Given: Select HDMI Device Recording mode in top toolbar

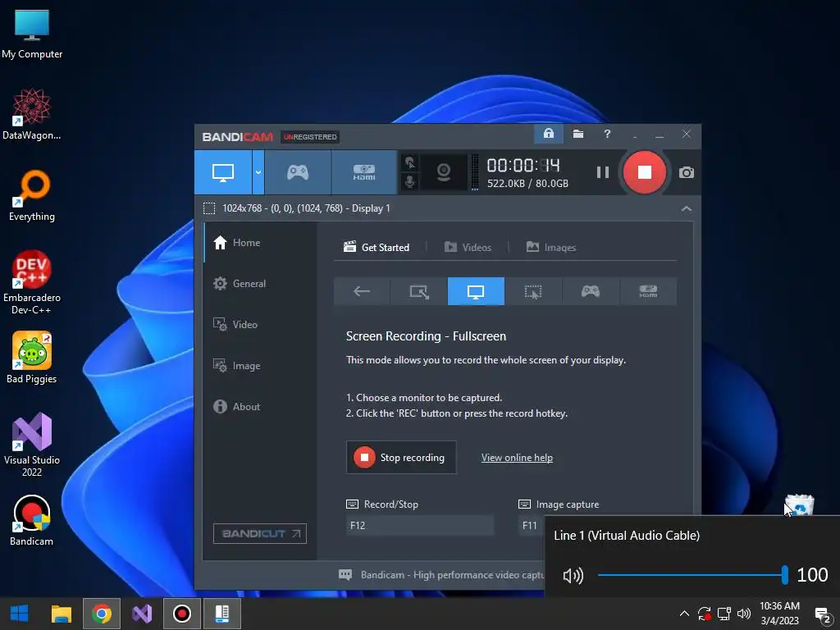Looking at the screenshot, I should tap(364, 172).
